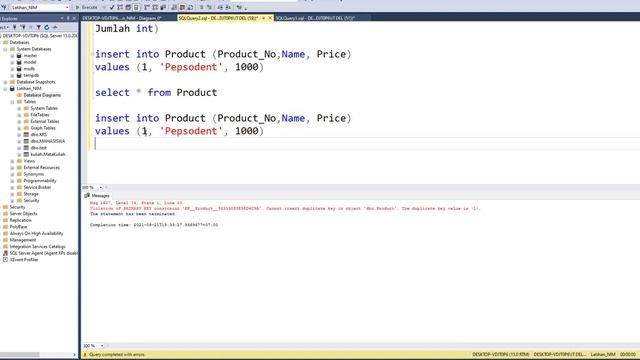Click the decrease indent icon

220,7
